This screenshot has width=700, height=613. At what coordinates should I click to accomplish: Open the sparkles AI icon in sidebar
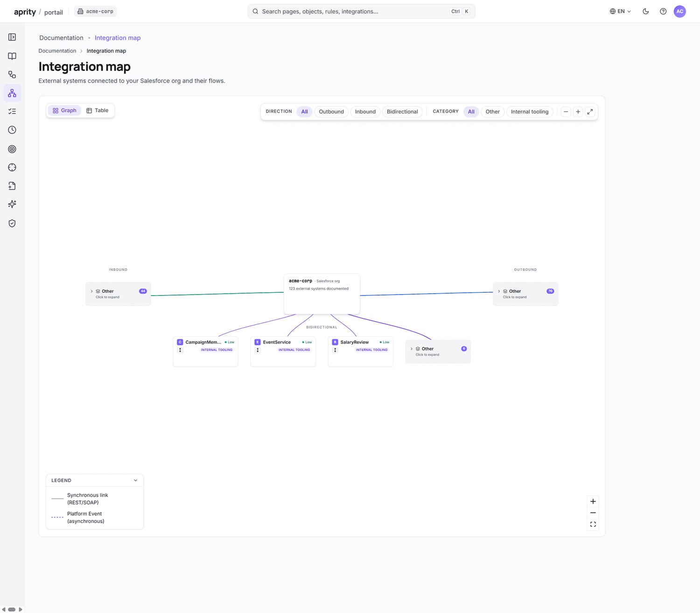tap(12, 204)
